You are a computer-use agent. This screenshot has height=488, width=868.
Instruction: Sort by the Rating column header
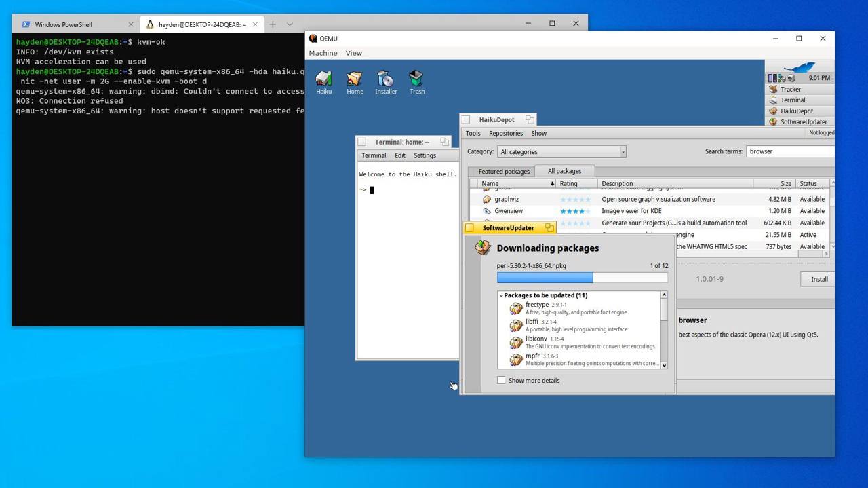576,183
